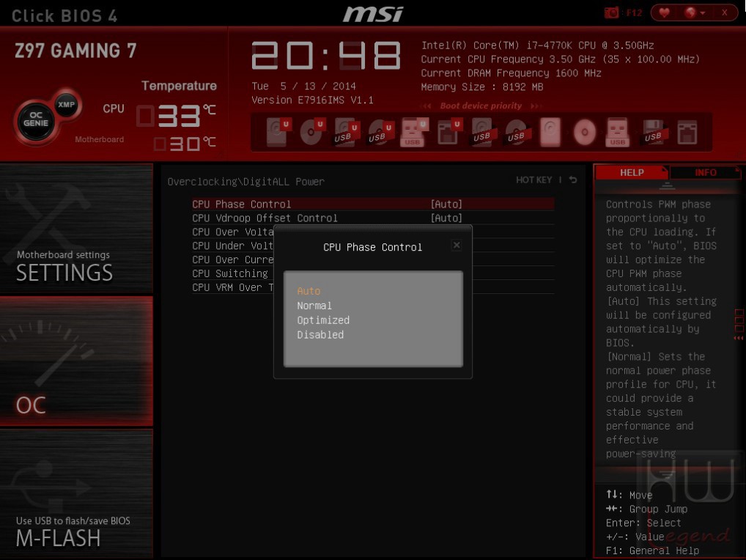Choose Auto in CPU Phase Control popup

[309, 291]
